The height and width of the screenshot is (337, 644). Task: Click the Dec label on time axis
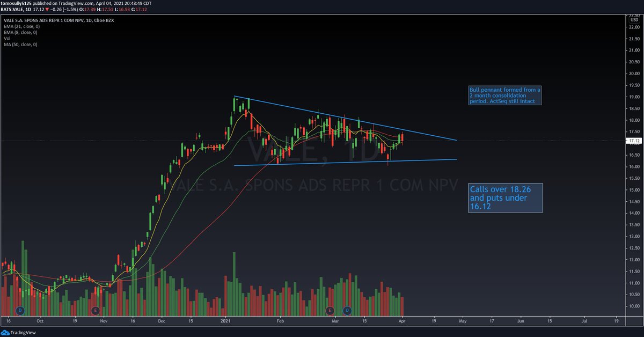click(162, 320)
